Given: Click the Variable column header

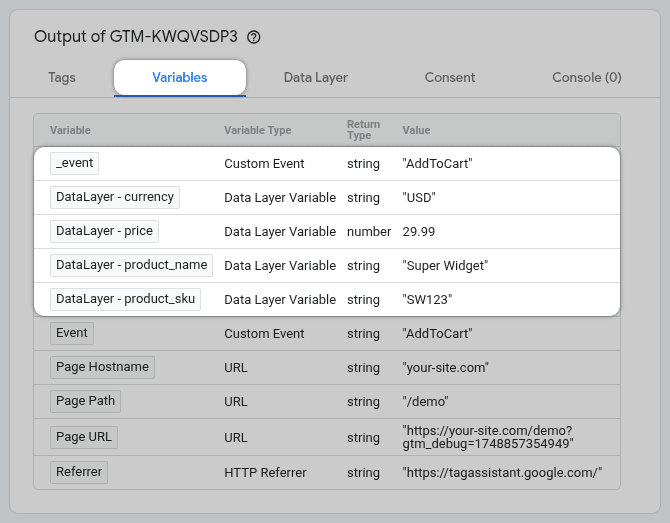Looking at the screenshot, I should click(70, 130).
